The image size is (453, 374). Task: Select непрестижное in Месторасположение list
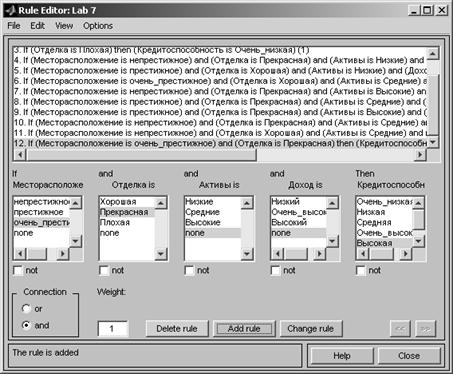point(42,202)
